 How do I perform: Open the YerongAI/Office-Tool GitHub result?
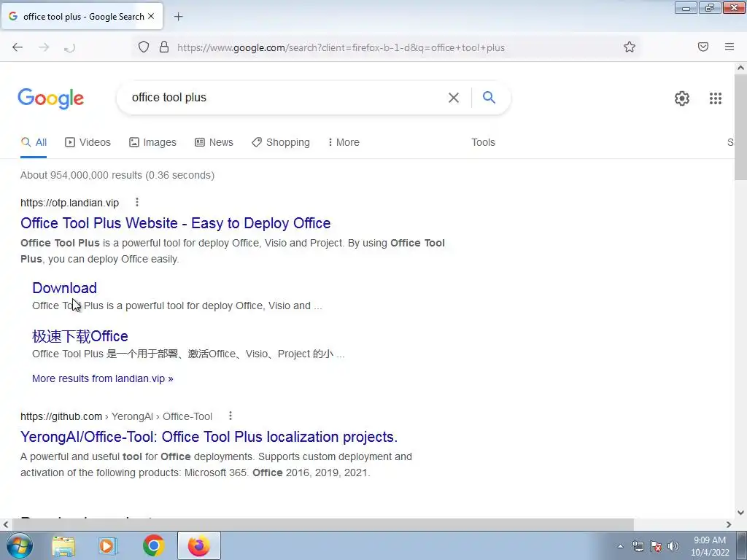(x=209, y=437)
